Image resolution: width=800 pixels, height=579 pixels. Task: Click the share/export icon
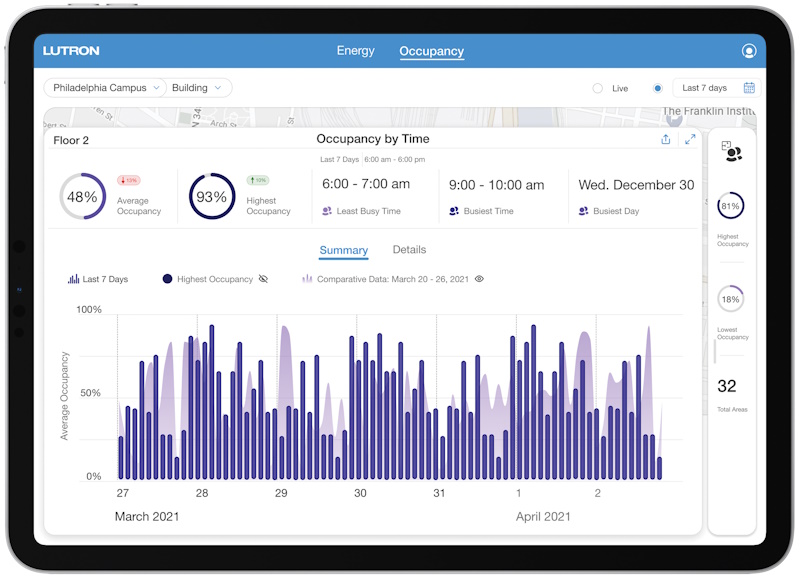[x=666, y=140]
